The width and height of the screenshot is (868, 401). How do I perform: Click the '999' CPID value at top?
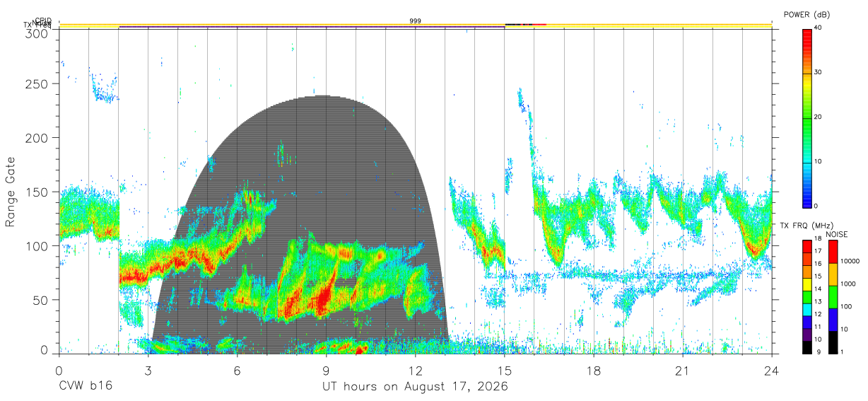[x=416, y=21]
